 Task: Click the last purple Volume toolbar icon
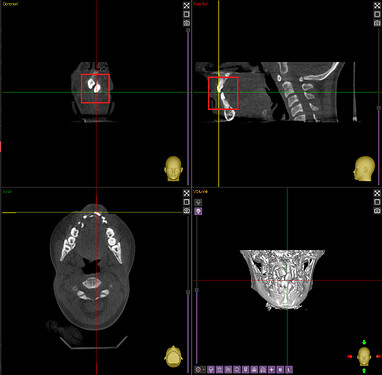[x=289, y=369]
